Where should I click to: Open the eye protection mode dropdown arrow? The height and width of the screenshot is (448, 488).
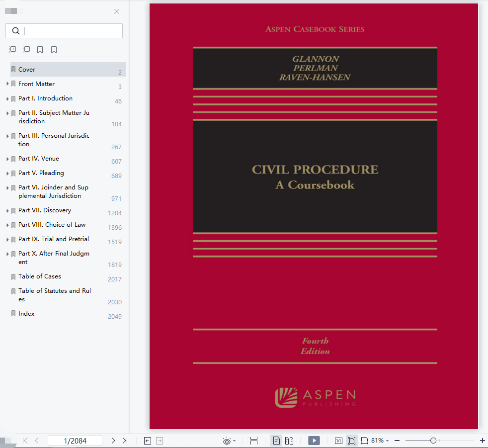[x=235, y=441]
